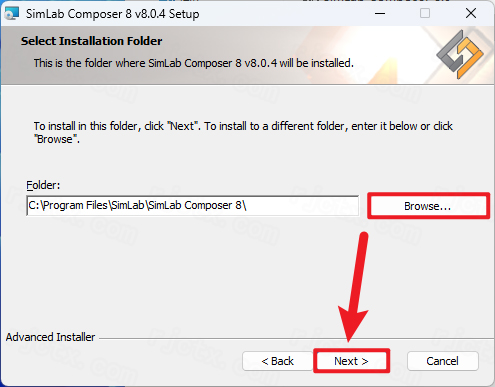Screen dimensions: 495x387
Task: Click the subtitle "This is the folder where..."
Action: [193, 63]
